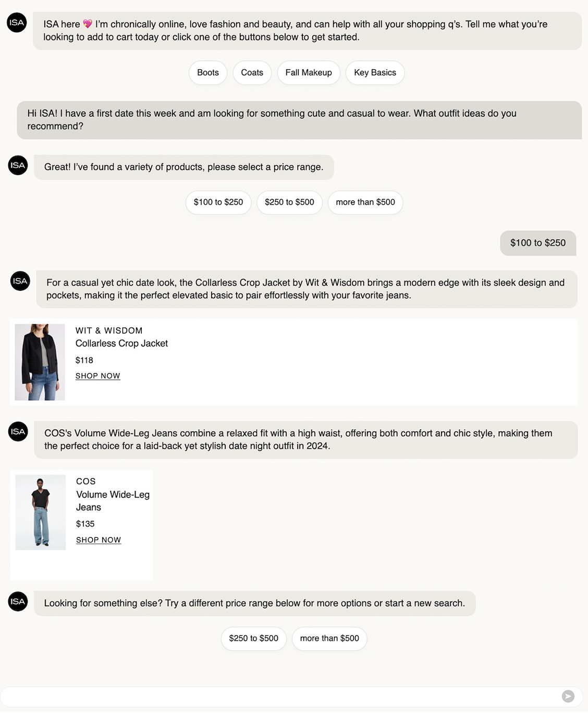588x715 pixels.
Task: Pick the more than $500 price option
Action: (x=365, y=202)
